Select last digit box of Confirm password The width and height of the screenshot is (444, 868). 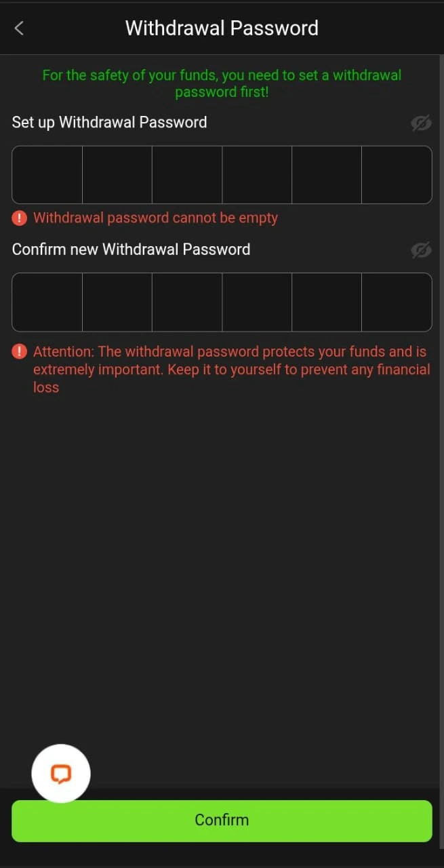pyautogui.click(x=397, y=302)
